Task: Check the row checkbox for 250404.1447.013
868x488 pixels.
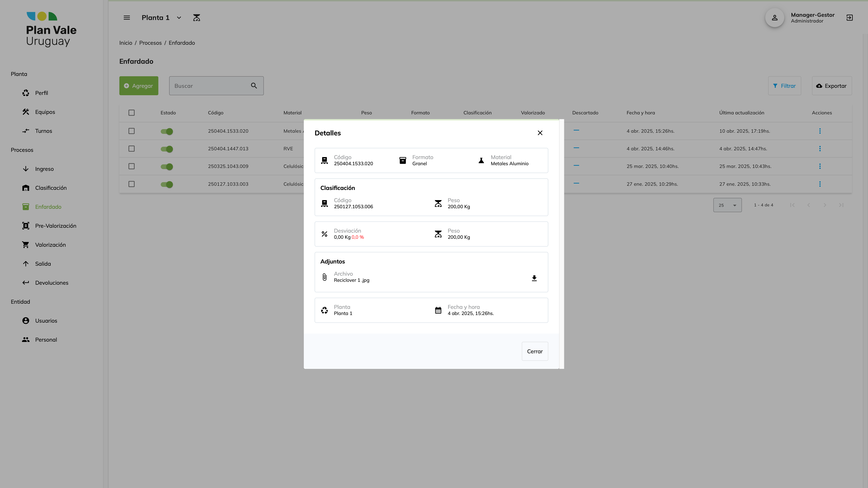Action: (x=131, y=149)
